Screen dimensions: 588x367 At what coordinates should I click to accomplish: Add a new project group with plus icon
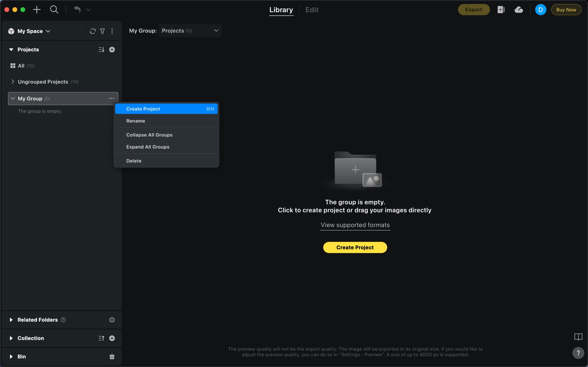(x=112, y=50)
